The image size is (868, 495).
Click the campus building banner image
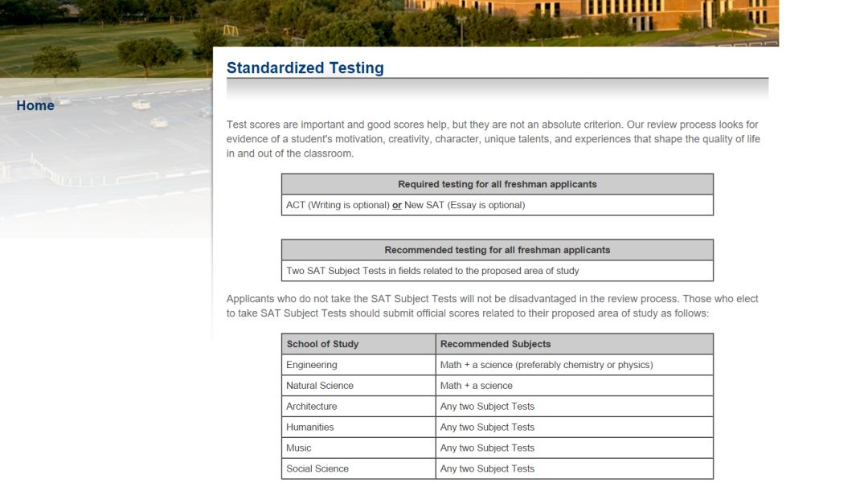click(x=389, y=22)
